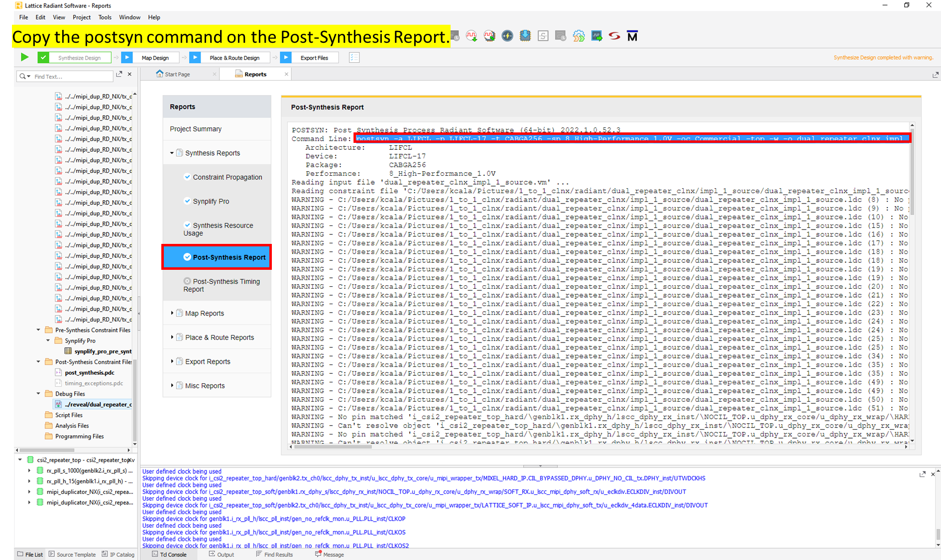941x560 pixels.
Task: Select Synplify Pro in Synthesis Reports
Action: coord(211,202)
